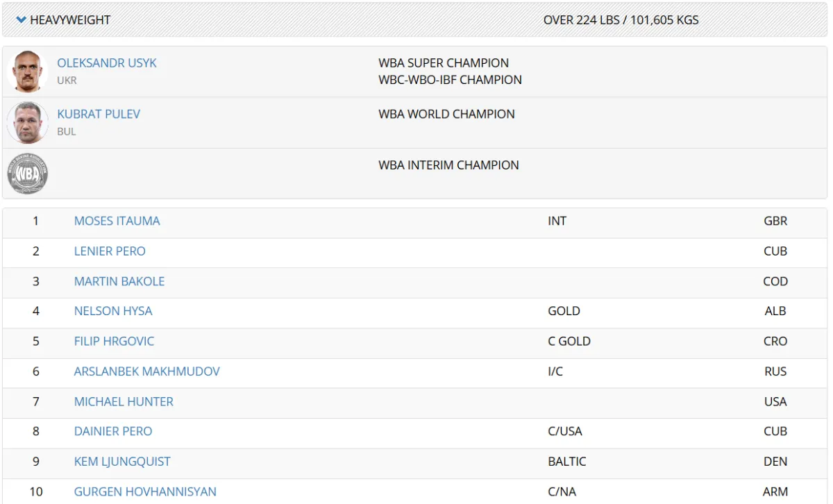Open Martin Bakole's profile
Screen dimensions: 833x504
(x=119, y=281)
